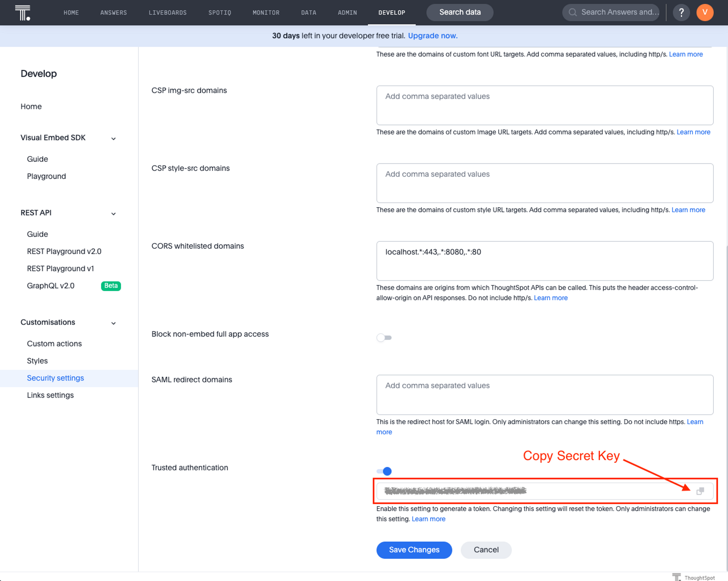The height and width of the screenshot is (581, 728).
Task: Open the Admin tab
Action: [x=347, y=13]
